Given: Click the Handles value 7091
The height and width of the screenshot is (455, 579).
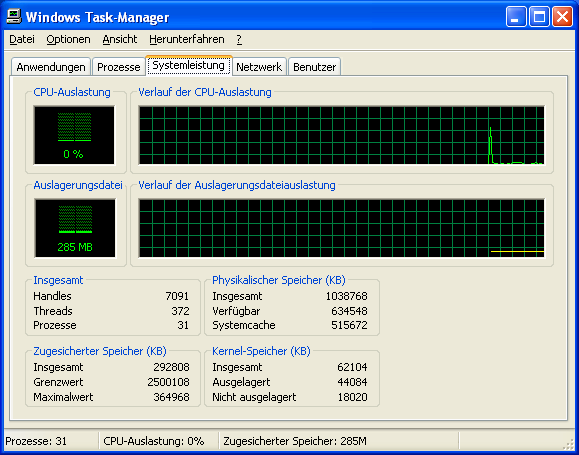Looking at the screenshot, I should (x=177, y=296).
